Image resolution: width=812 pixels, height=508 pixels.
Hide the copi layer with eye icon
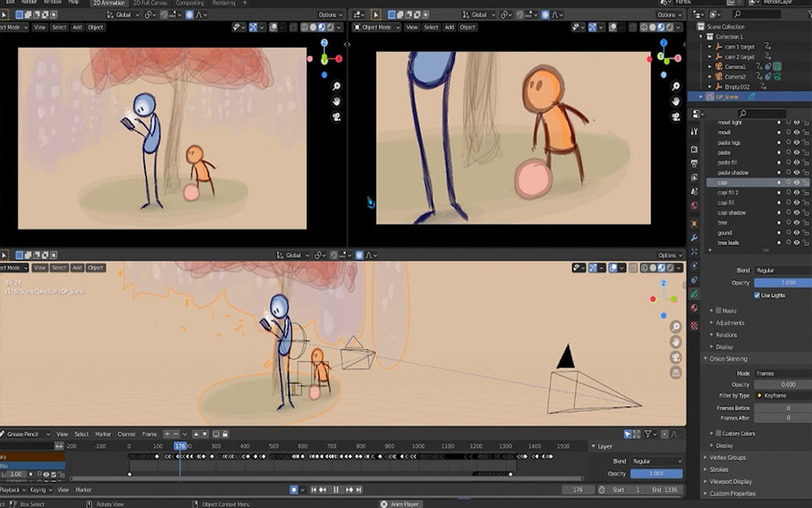point(796,182)
